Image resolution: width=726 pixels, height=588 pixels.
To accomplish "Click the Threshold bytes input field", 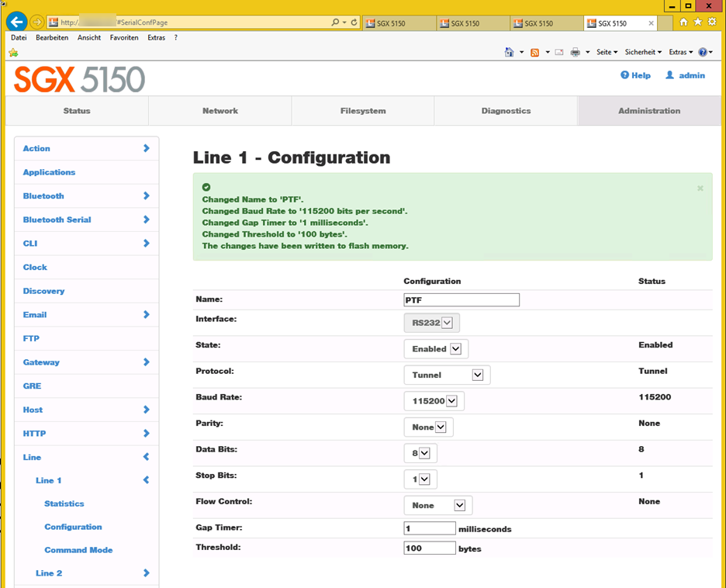I will [430, 548].
